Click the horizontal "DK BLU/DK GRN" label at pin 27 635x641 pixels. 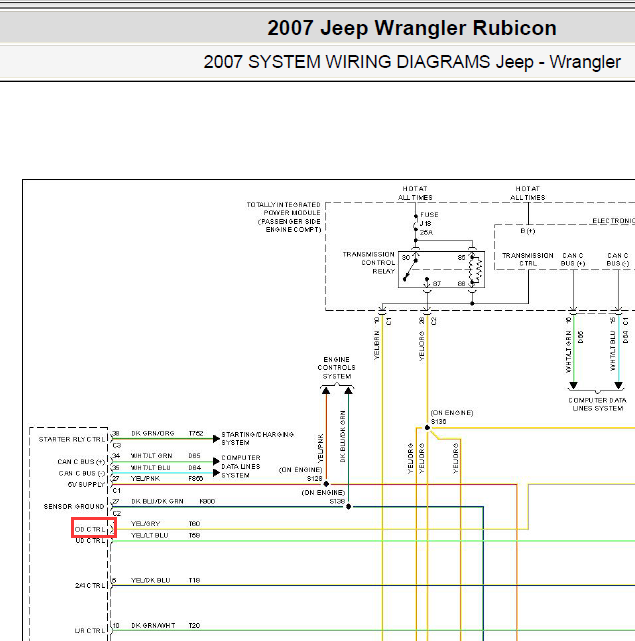click(x=157, y=501)
